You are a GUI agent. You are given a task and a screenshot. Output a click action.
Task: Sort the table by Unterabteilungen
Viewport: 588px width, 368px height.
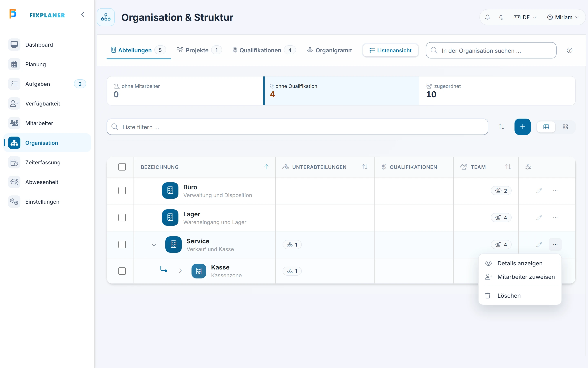tap(364, 167)
